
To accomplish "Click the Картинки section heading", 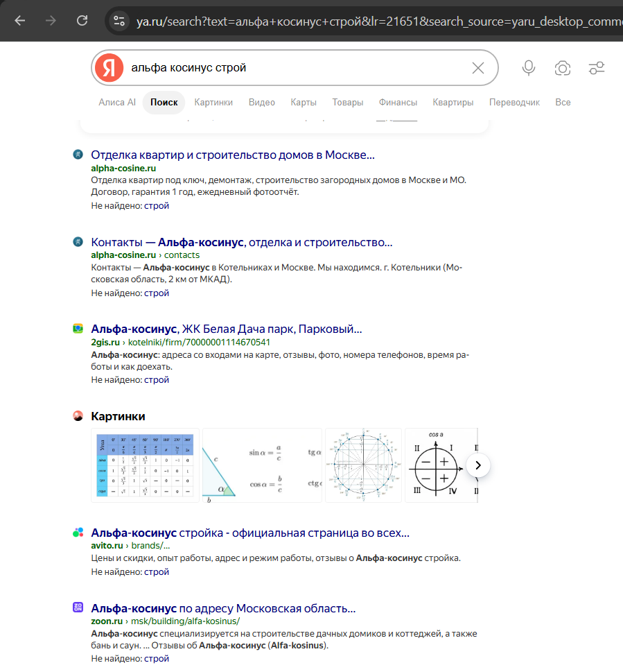I will (119, 416).
